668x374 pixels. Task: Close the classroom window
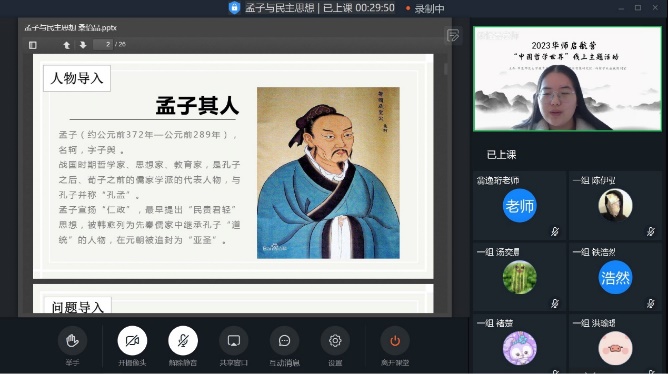655,8
